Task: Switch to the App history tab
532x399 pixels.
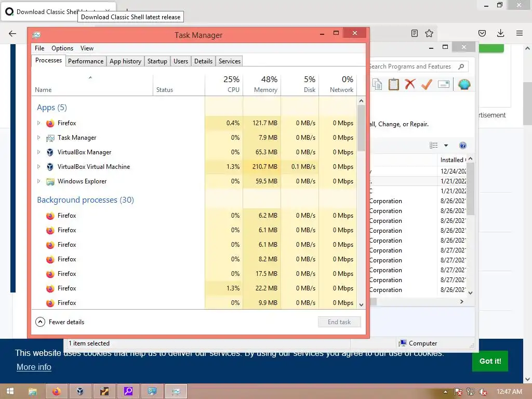Action: click(125, 61)
